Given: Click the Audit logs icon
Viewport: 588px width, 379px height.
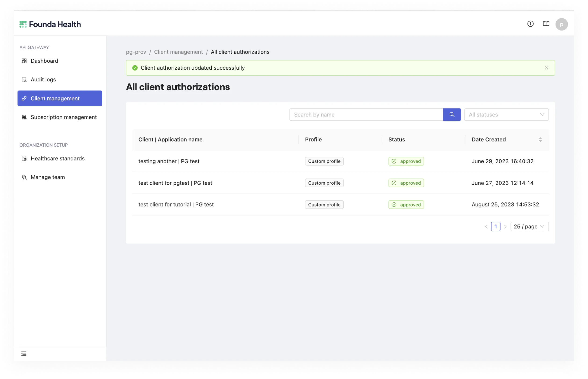Looking at the screenshot, I should pos(24,80).
